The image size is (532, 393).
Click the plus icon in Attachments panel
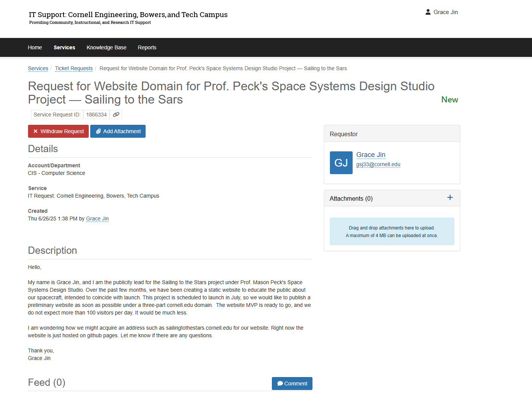tap(450, 198)
